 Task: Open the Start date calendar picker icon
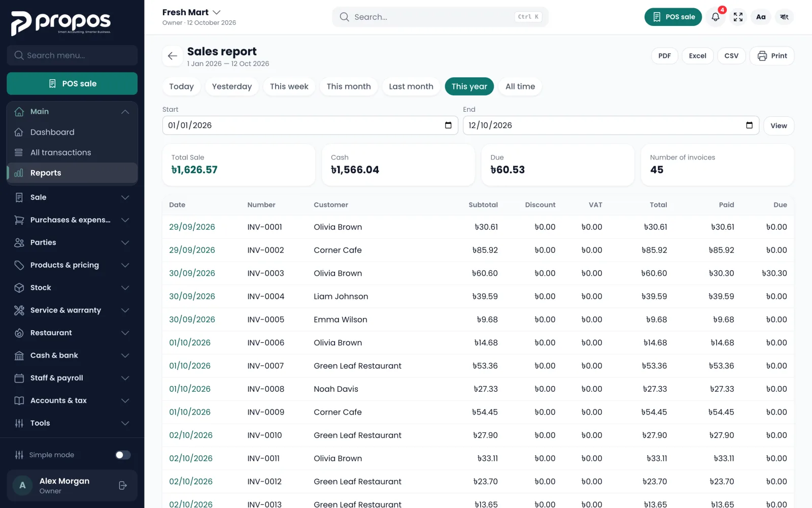(448, 125)
